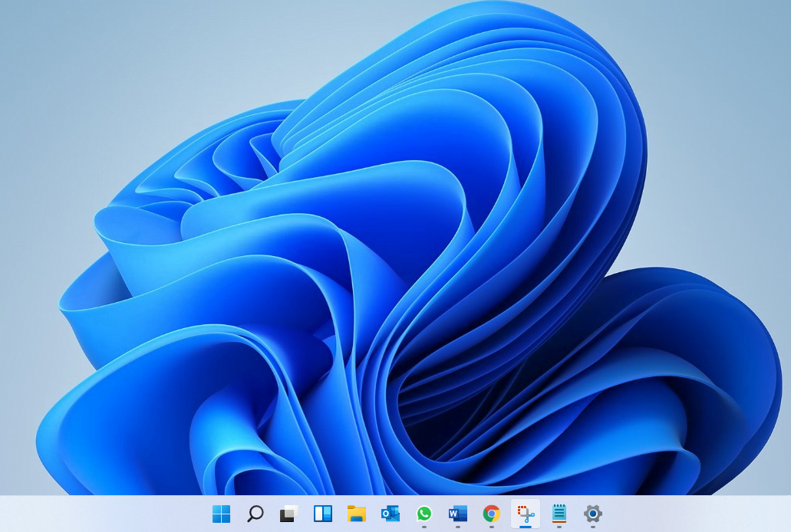Image resolution: width=791 pixels, height=532 pixels.
Task: Open the Notepad app
Action: click(559, 514)
